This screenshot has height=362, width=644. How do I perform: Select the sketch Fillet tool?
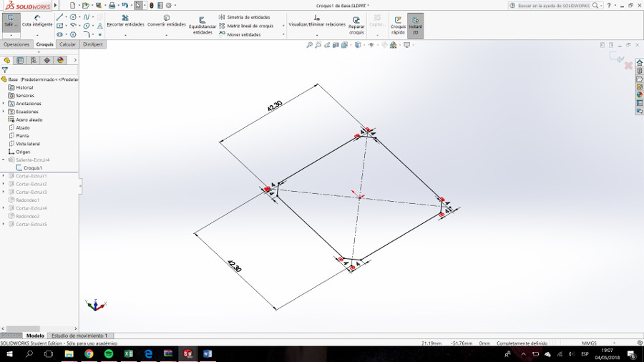pyautogui.click(x=87, y=34)
